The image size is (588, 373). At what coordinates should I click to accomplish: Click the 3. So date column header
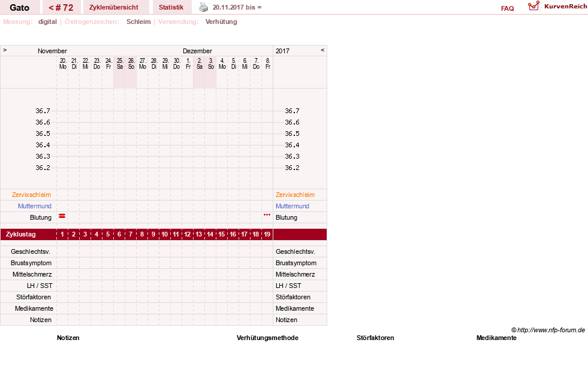tap(211, 63)
